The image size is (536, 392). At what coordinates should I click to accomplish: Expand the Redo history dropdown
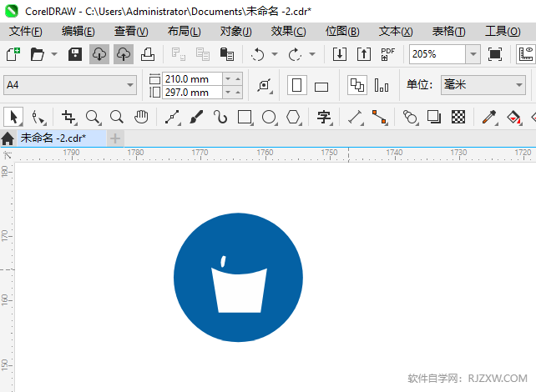point(312,54)
